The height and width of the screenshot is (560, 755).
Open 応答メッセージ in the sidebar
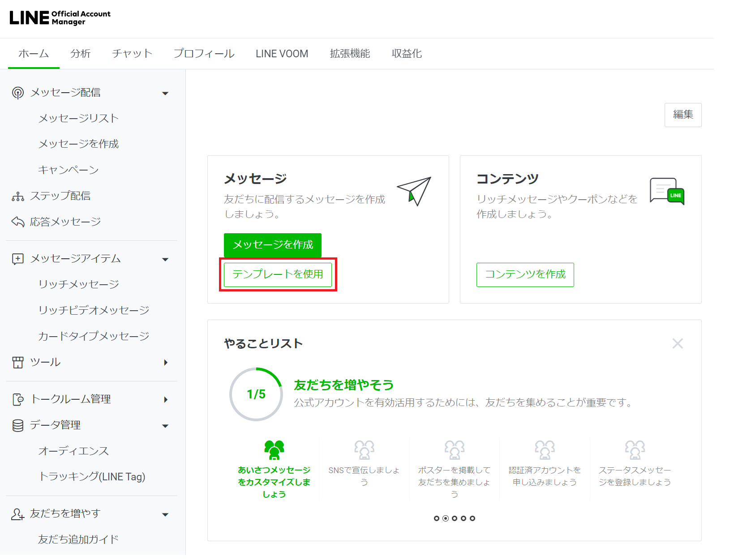[x=65, y=222]
